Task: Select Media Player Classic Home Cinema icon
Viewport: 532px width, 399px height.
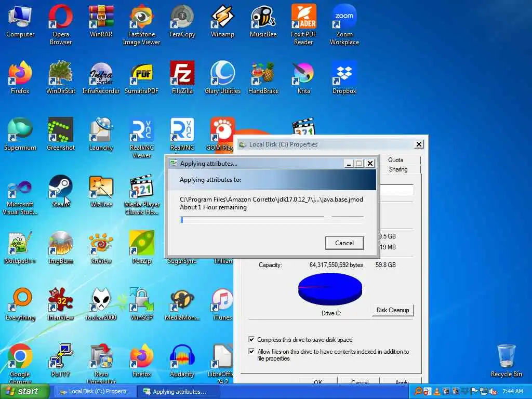Action: [x=141, y=194]
